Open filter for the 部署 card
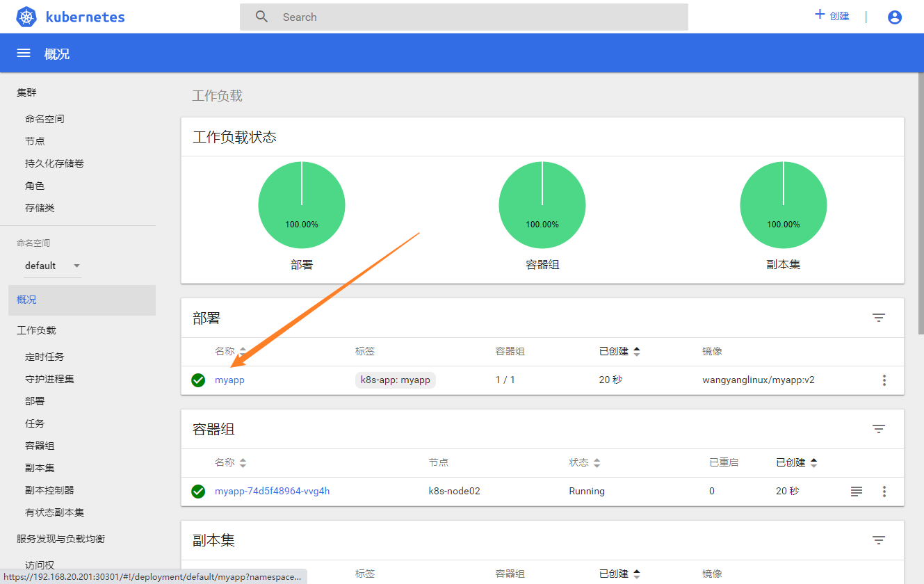 (x=879, y=318)
